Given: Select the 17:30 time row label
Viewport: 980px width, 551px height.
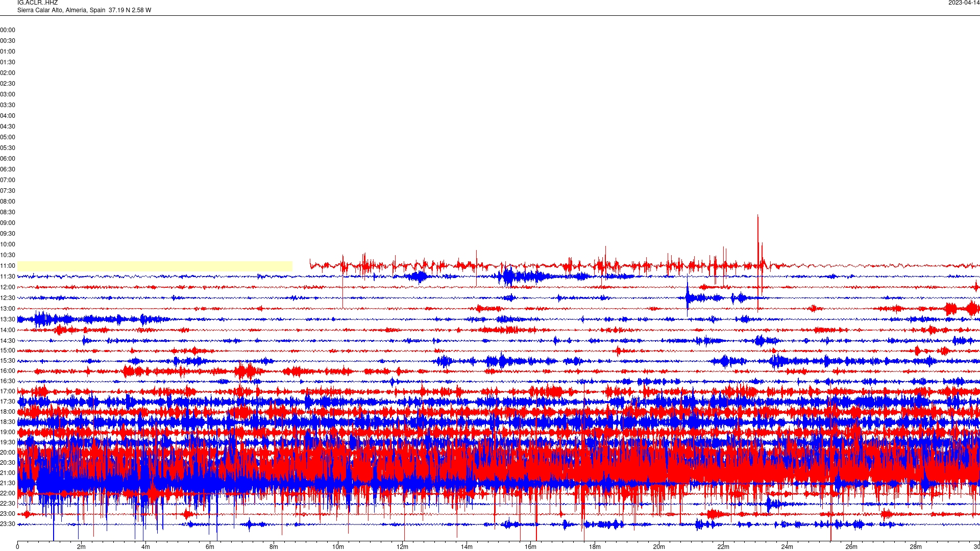Looking at the screenshot, I should 8,402.
